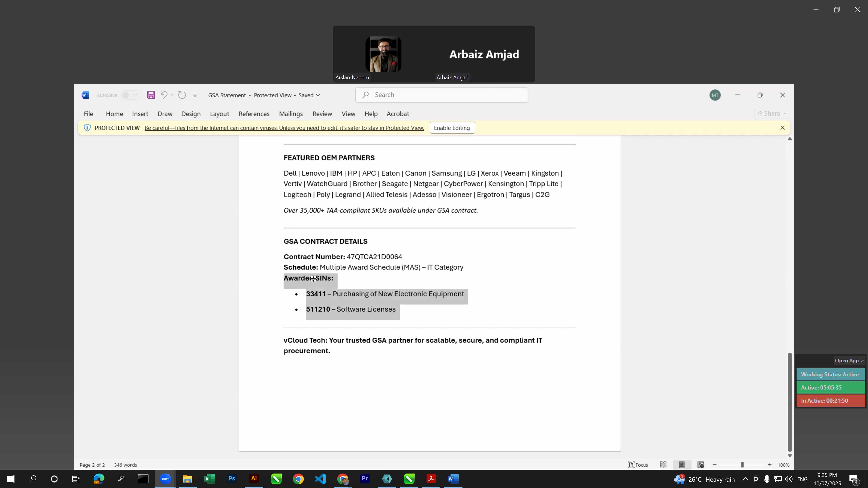Open Microsoft Edge from the taskbar

click(99, 479)
